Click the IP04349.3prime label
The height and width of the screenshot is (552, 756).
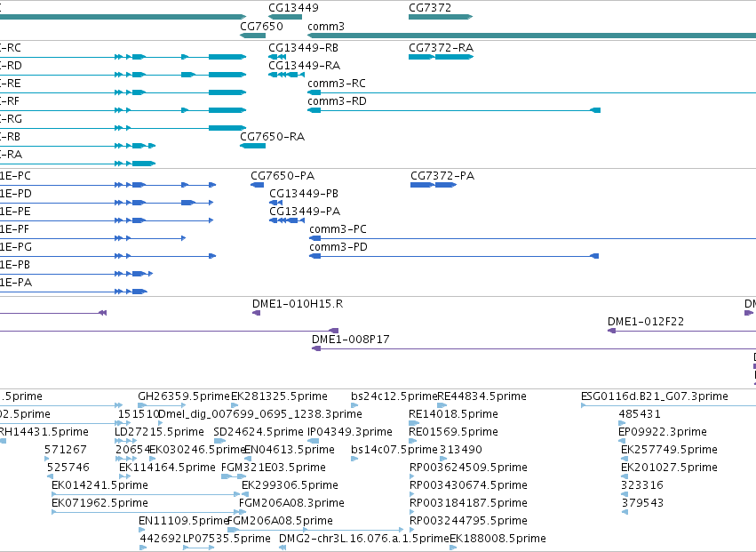click(x=350, y=431)
